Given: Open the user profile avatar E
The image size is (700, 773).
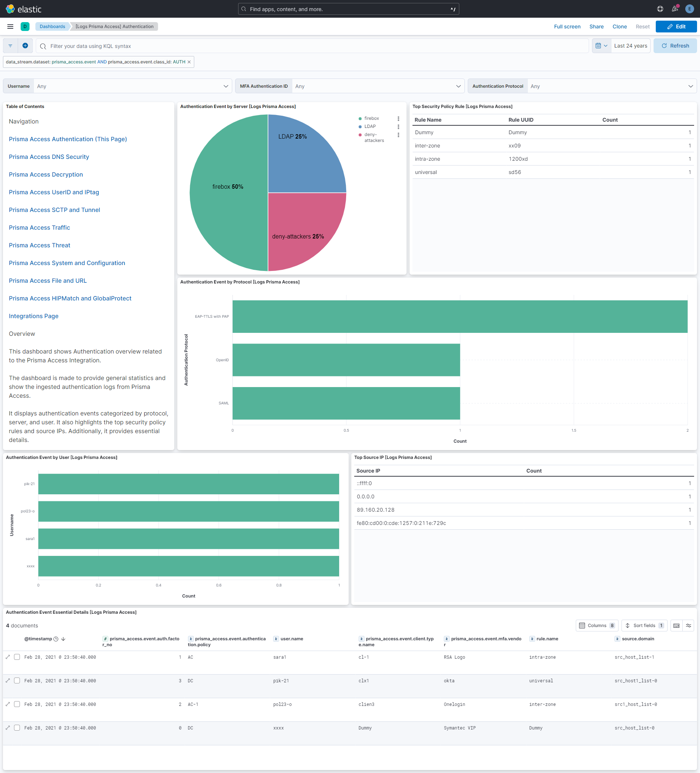Looking at the screenshot, I should (689, 9).
